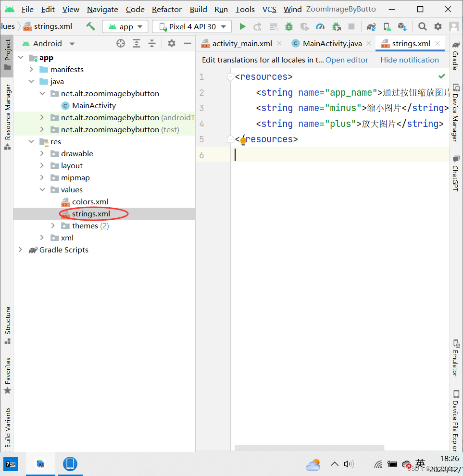
Task: Click the Make Project hammer icon
Action: tap(90, 26)
